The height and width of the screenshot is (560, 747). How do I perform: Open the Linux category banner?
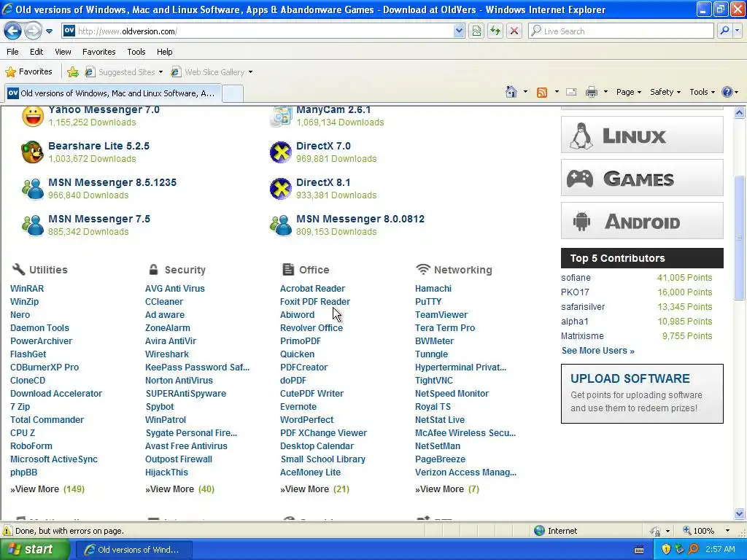[642, 135]
